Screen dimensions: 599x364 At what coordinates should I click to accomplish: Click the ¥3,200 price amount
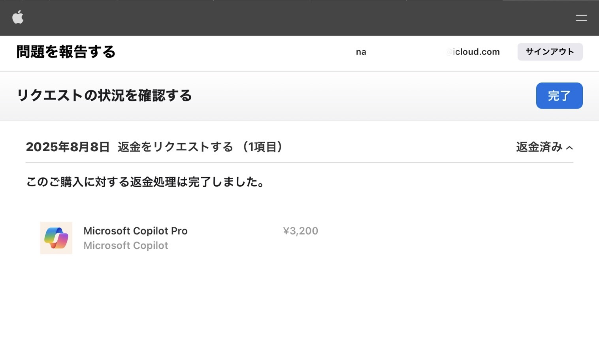point(300,231)
